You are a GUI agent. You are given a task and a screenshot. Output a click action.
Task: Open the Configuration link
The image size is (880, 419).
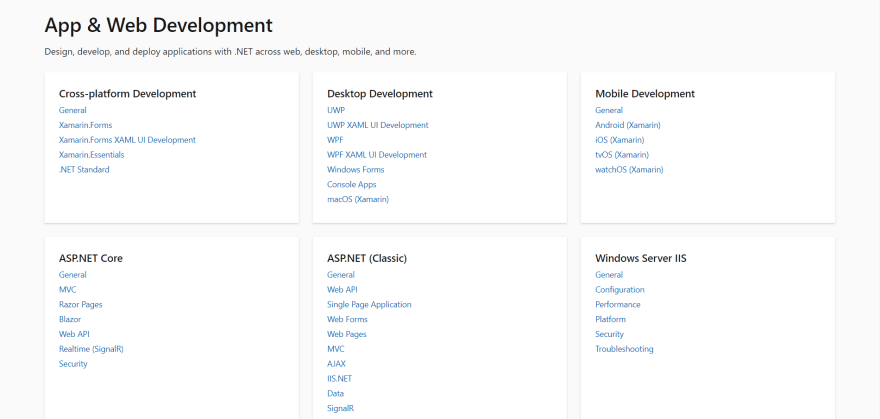click(620, 290)
